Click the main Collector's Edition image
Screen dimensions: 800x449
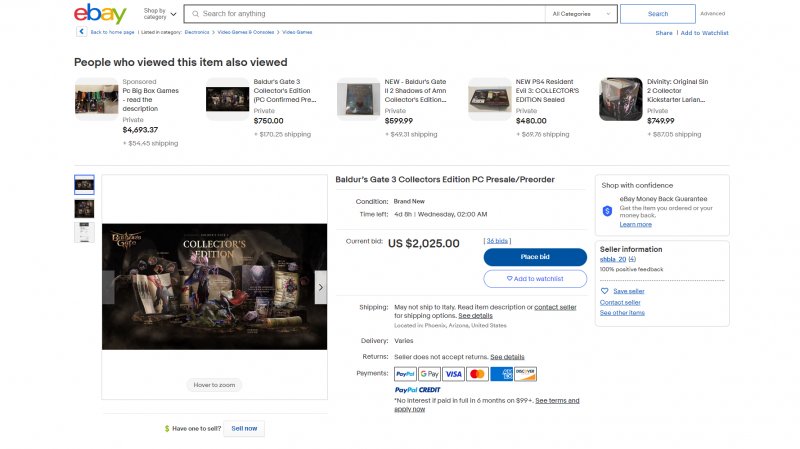pos(214,287)
